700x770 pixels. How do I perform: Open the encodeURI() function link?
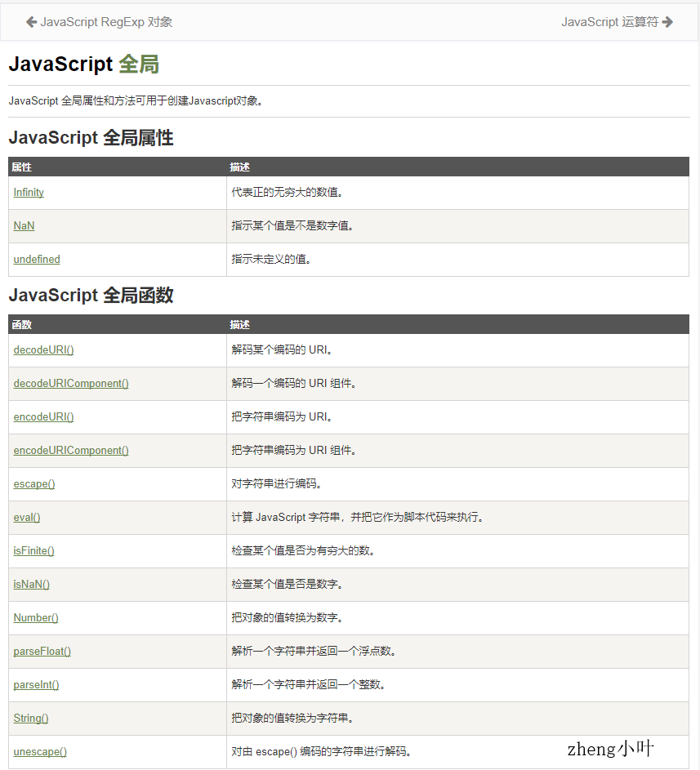44,417
